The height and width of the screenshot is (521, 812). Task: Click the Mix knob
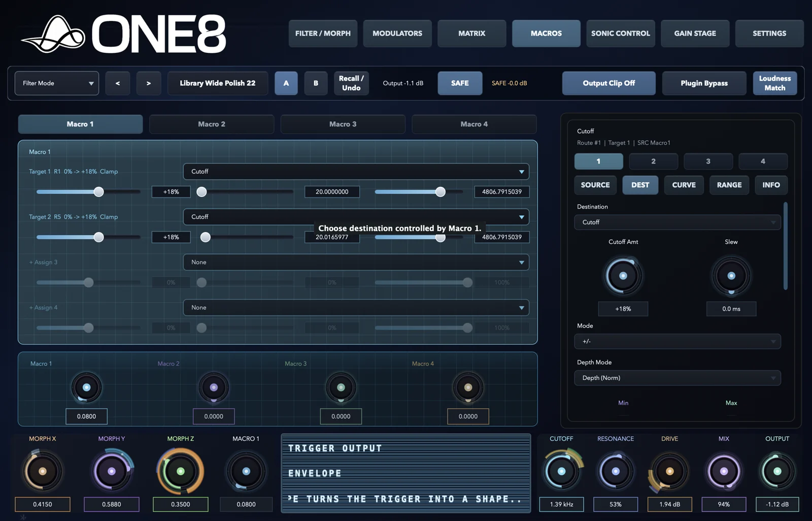click(724, 471)
